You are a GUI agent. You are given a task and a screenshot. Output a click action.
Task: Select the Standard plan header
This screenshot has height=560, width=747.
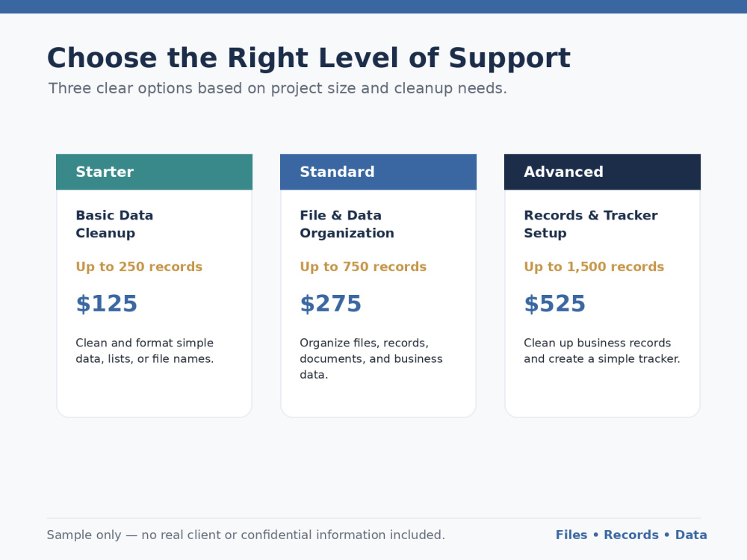(378, 172)
